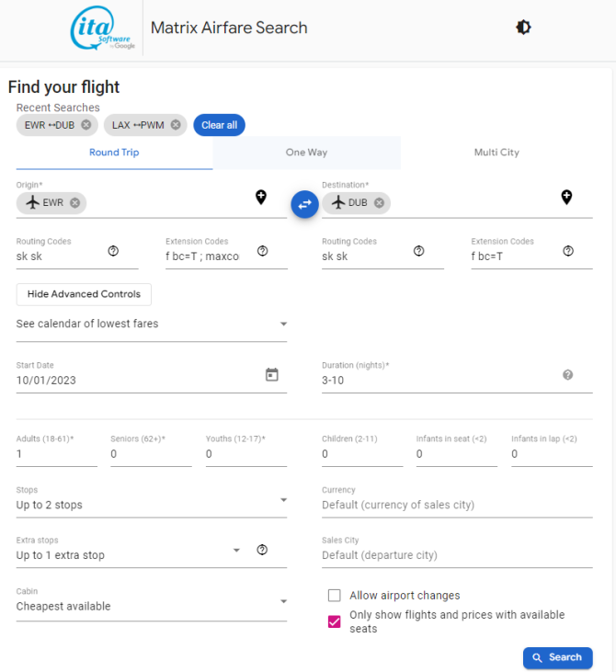The height and width of the screenshot is (672, 616).
Task: Show help for Duration nights
Action: coord(567,375)
